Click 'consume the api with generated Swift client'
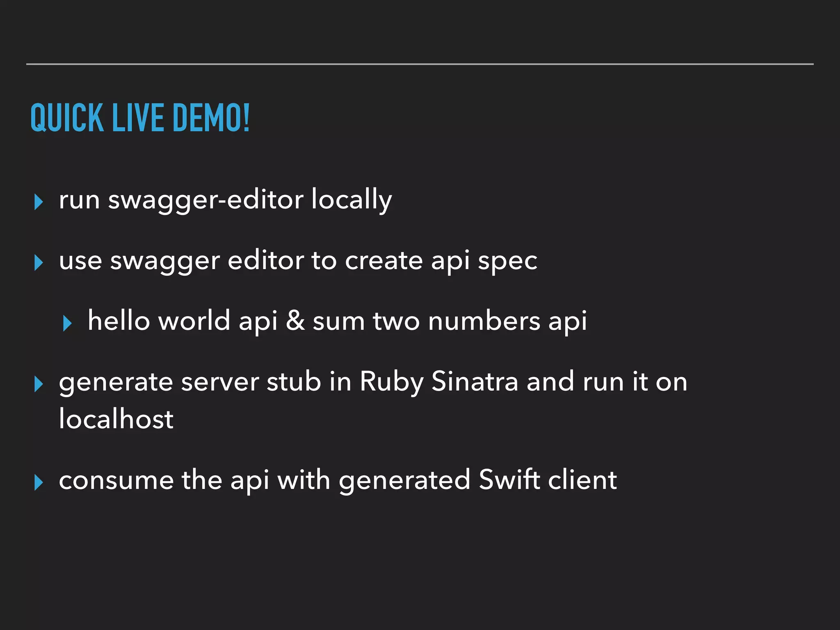Viewport: 840px width, 630px height. [338, 480]
